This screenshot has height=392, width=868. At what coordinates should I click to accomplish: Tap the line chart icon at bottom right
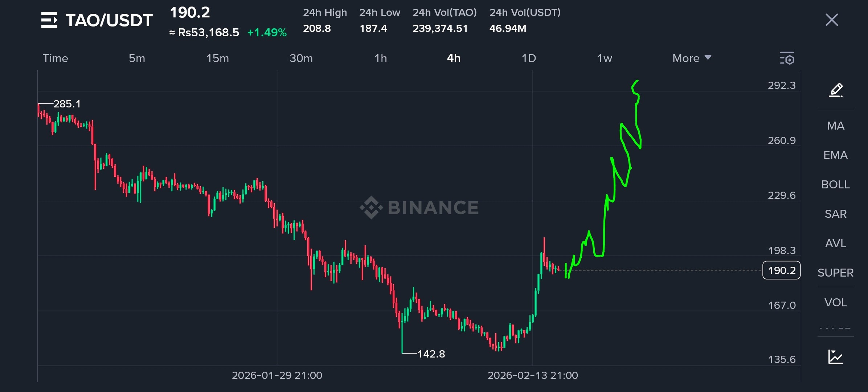(835, 357)
